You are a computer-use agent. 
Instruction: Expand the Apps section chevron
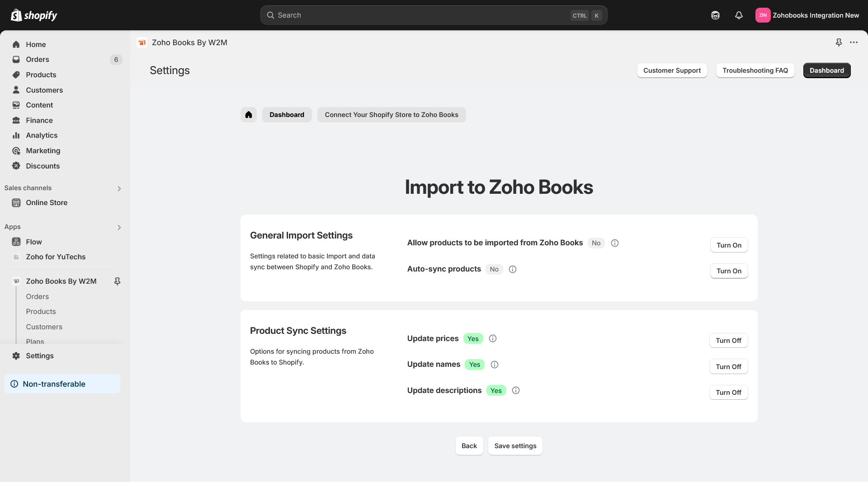click(x=119, y=227)
